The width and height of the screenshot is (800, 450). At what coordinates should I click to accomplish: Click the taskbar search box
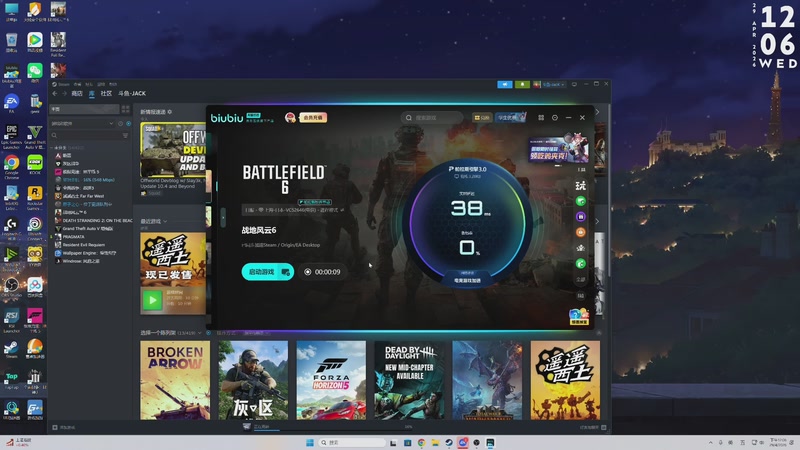352,442
